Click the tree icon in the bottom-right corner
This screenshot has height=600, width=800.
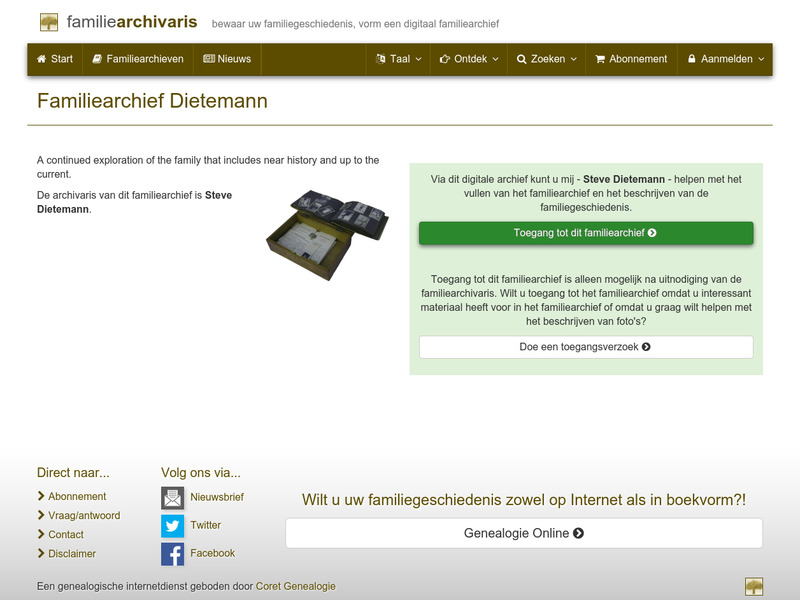[753, 585]
